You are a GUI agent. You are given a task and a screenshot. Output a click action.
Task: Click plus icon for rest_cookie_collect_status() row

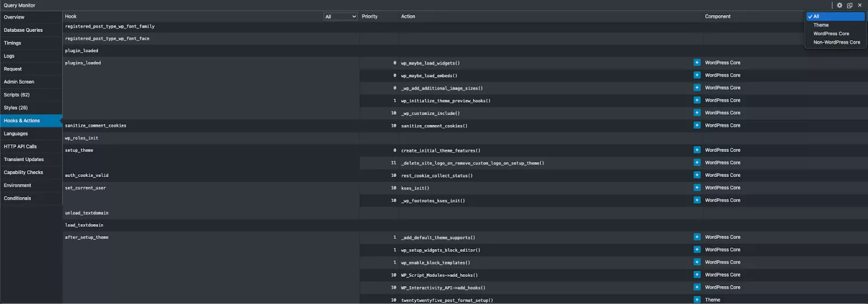(x=697, y=175)
